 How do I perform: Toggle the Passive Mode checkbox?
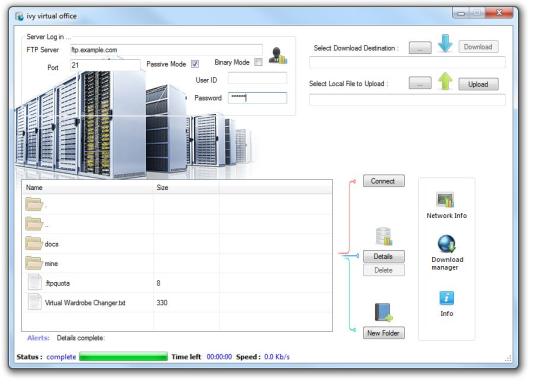tap(195, 64)
